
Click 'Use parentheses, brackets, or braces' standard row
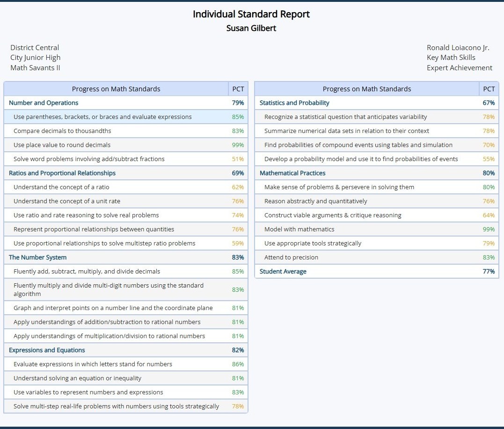pyautogui.click(x=126, y=117)
